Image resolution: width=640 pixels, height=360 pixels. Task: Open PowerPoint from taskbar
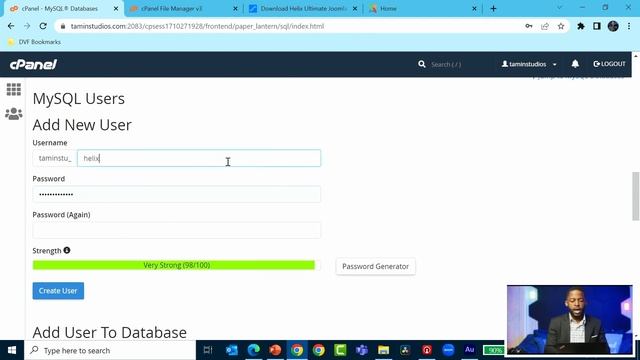tap(275, 350)
